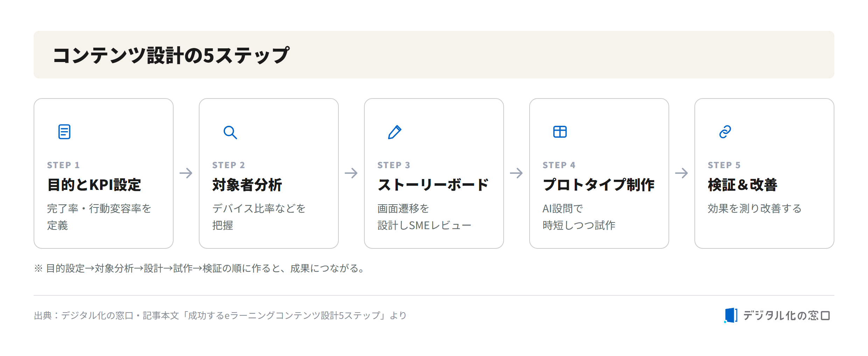The height and width of the screenshot is (356, 868).
Task: Click the chain link icon in Step 5
Action: [725, 132]
